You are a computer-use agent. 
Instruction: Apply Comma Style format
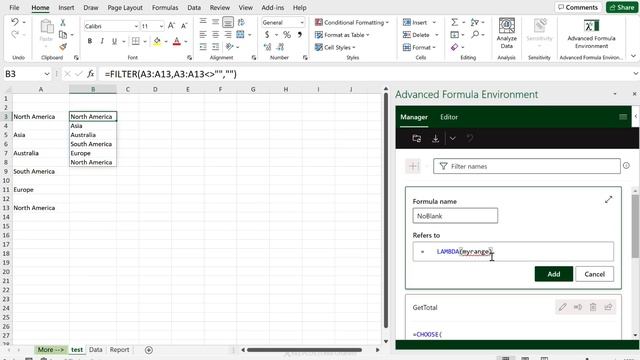300,35
